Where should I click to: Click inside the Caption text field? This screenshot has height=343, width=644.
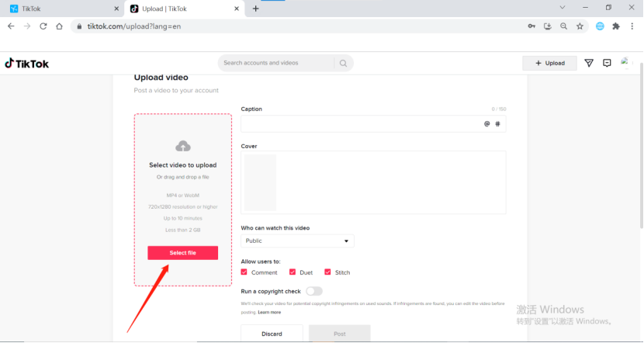click(x=361, y=124)
